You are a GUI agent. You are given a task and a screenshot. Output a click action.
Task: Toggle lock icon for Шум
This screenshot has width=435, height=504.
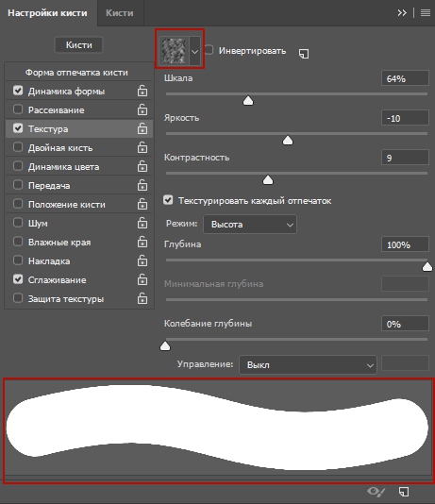[142, 223]
